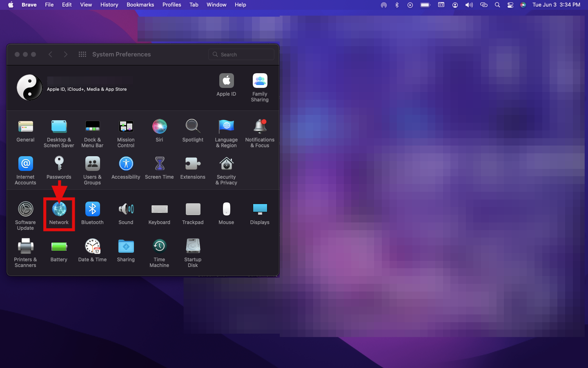Image resolution: width=588 pixels, height=368 pixels.
Task: Click the date and time in menu bar
Action: point(556,5)
